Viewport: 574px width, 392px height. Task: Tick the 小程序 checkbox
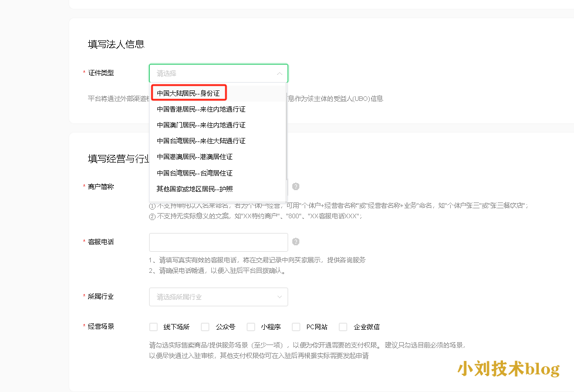251,327
